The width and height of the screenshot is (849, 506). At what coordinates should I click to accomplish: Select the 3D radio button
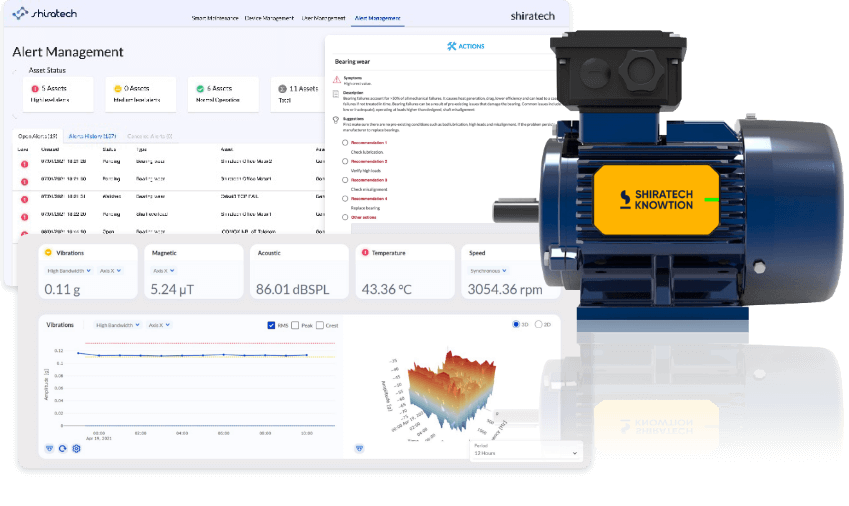click(x=516, y=324)
